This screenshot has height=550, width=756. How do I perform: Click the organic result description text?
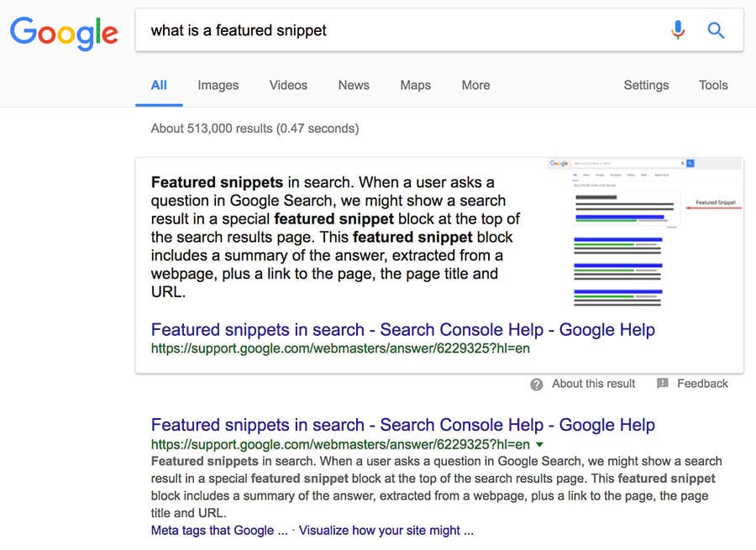(x=436, y=487)
